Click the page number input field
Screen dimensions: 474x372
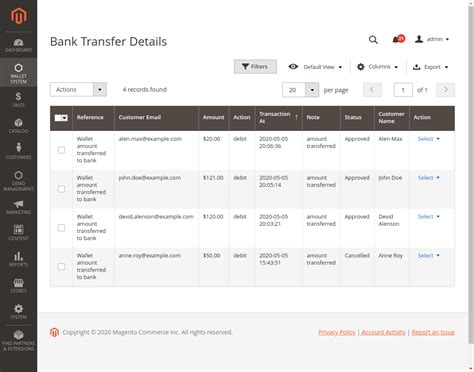tap(403, 90)
